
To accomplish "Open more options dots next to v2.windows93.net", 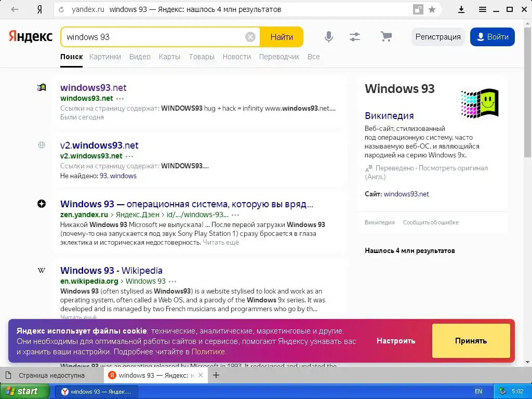I will tap(129, 156).
